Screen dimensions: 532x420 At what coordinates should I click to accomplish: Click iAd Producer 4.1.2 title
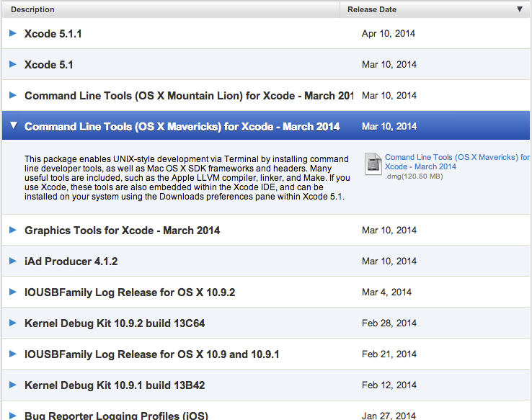(71, 262)
